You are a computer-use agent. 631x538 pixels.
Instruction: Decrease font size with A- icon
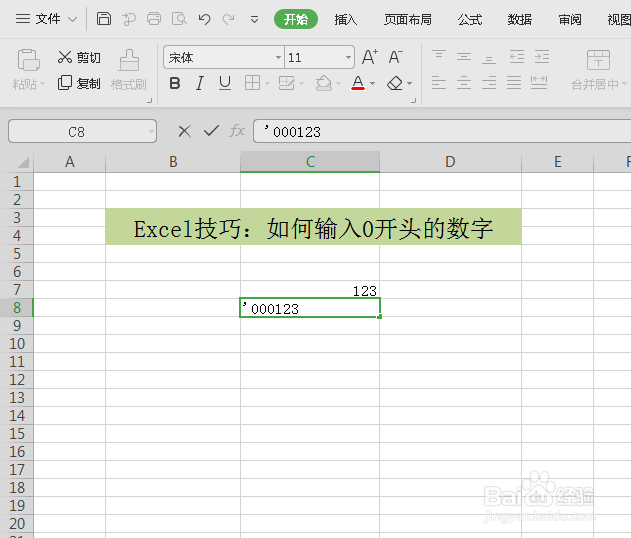point(395,57)
